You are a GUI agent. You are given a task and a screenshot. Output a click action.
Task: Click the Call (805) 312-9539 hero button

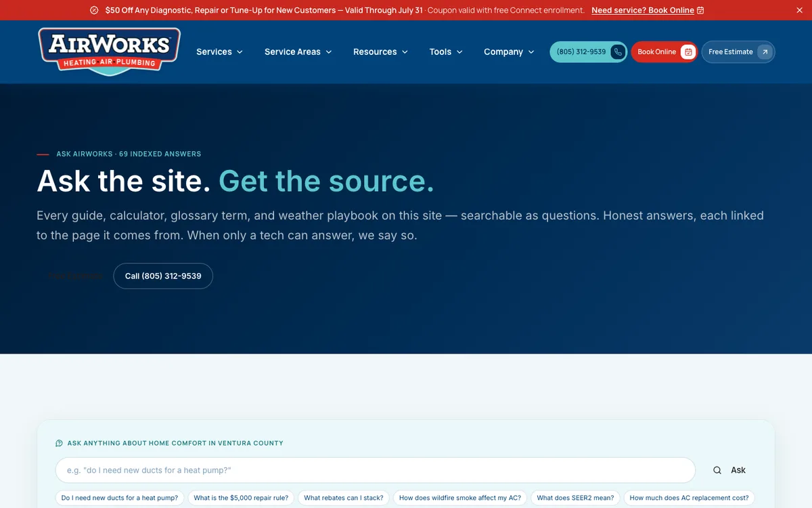point(163,276)
